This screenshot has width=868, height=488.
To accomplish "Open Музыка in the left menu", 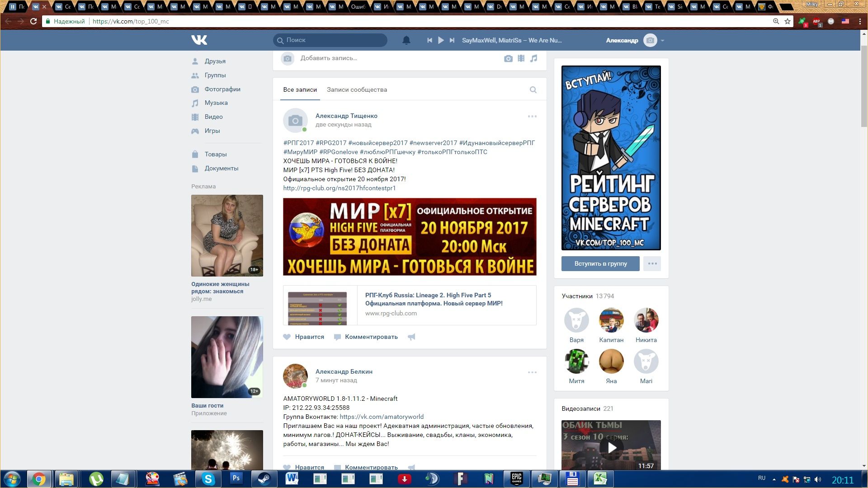I will 216,103.
